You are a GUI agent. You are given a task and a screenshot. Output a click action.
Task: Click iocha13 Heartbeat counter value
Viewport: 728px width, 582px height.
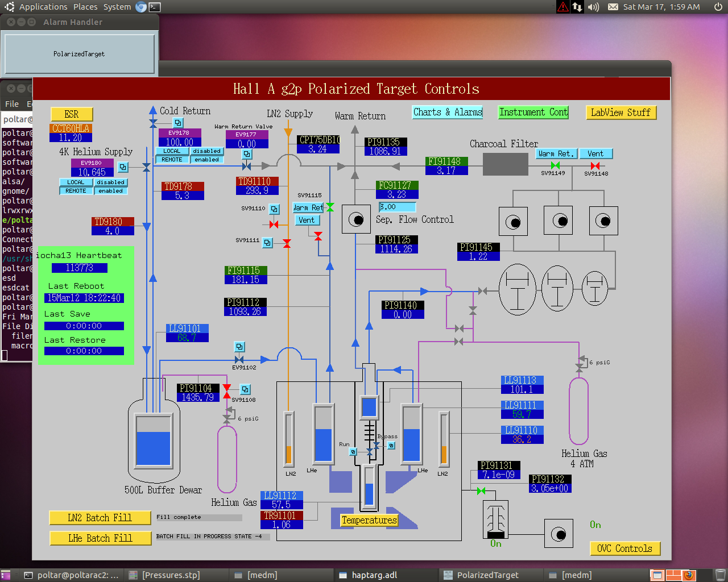click(80, 268)
